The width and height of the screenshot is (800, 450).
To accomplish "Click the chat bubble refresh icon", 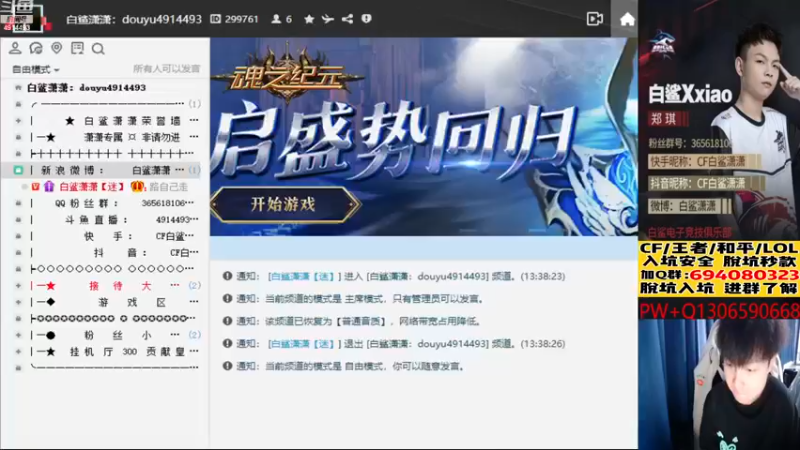I will [x=36, y=48].
